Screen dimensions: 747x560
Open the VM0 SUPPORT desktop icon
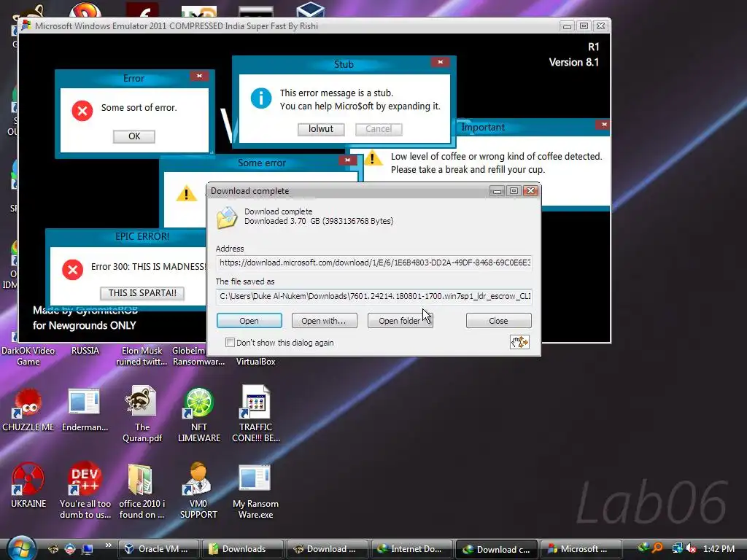click(x=198, y=491)
